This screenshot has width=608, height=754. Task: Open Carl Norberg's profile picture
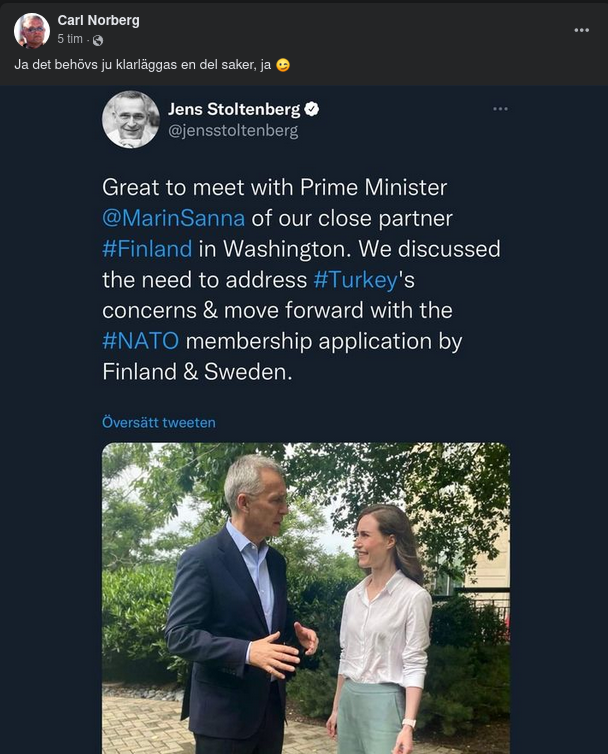point(31,30)
